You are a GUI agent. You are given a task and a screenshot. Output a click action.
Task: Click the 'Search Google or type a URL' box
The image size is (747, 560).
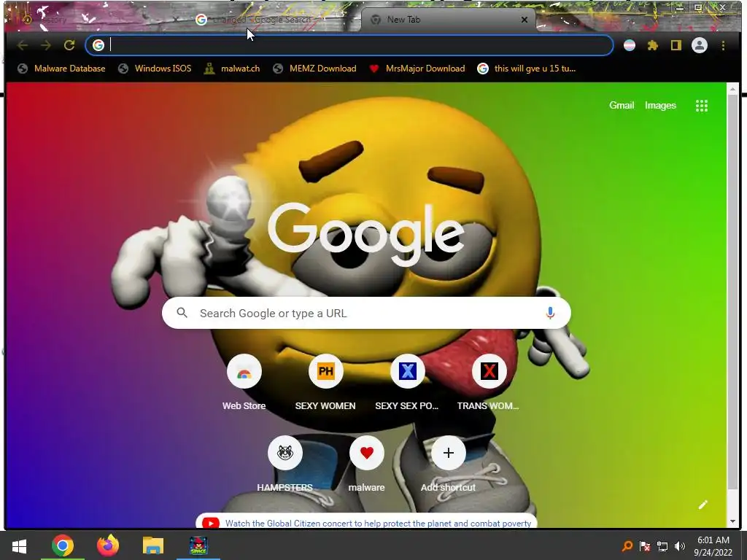pyautogui.click(x=366, y=313)
